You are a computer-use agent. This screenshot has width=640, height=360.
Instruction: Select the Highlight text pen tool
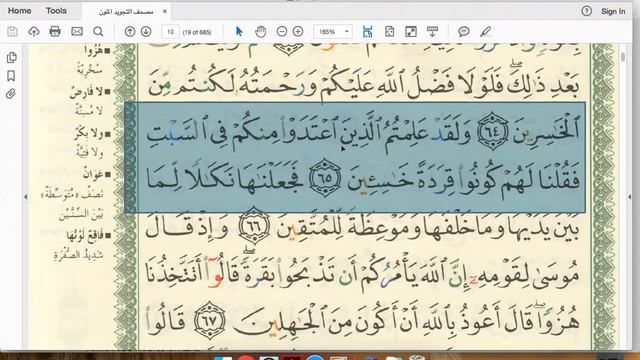[x=485, y=31]
